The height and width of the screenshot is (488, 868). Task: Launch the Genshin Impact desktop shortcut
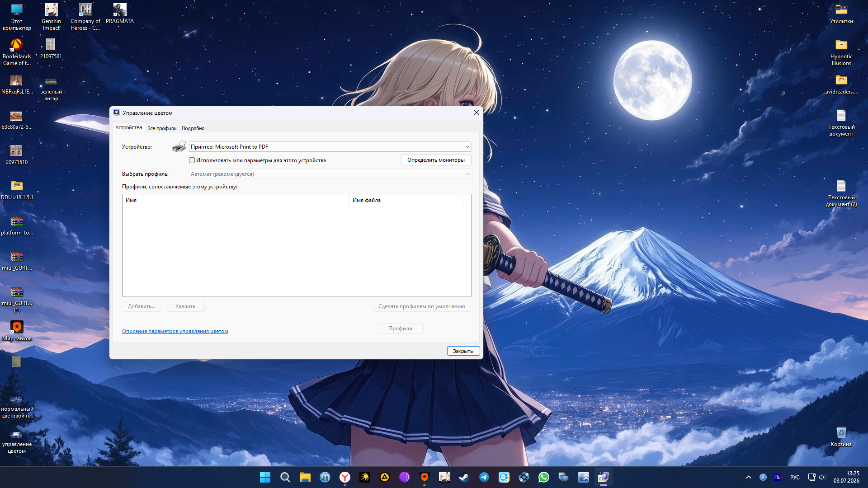tap(51, 17)
